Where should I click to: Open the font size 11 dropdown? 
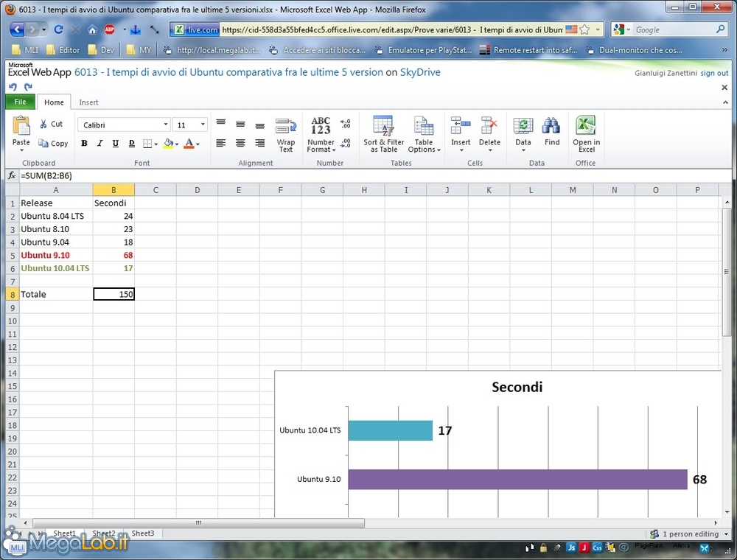[203, 125]
